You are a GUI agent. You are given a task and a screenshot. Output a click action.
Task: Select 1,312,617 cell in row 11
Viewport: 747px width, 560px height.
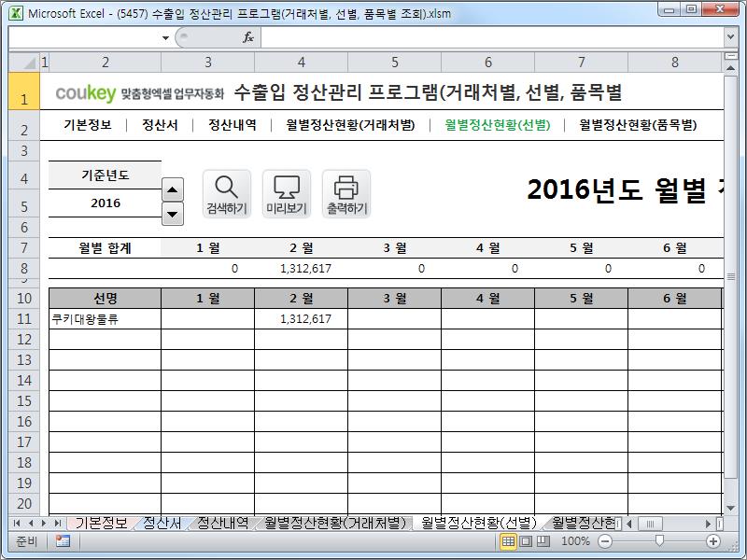click(x=301, y=318)
